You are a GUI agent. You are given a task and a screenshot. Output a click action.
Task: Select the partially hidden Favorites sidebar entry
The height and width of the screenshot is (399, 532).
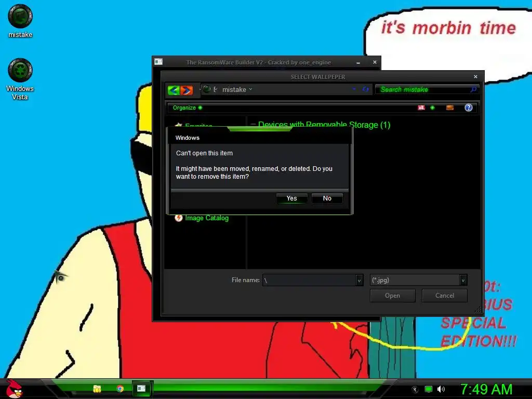tap(198, 126)
